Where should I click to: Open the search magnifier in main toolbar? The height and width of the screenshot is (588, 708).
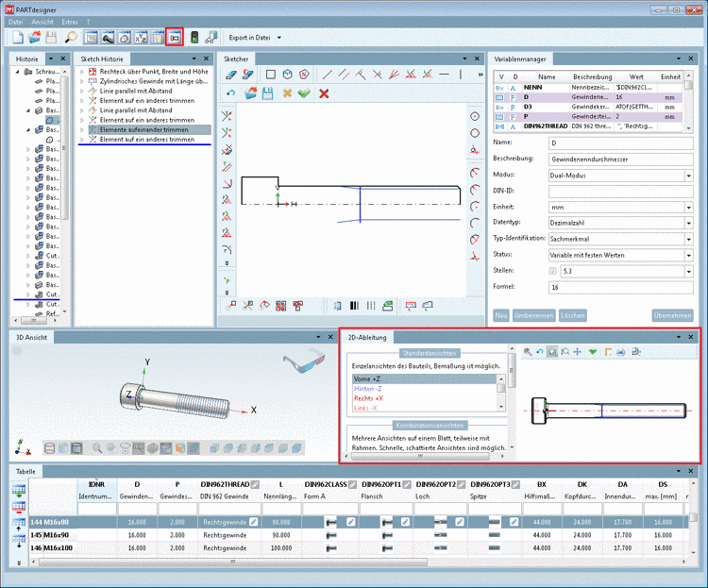(71, 38)
